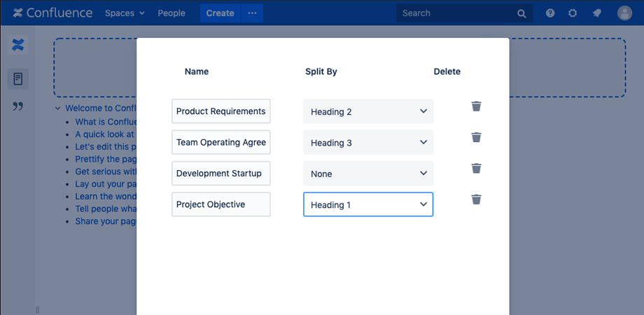Delete the Product Requirements row
The height and width of the screenshot is (315, 644).
tap(476, 106)
